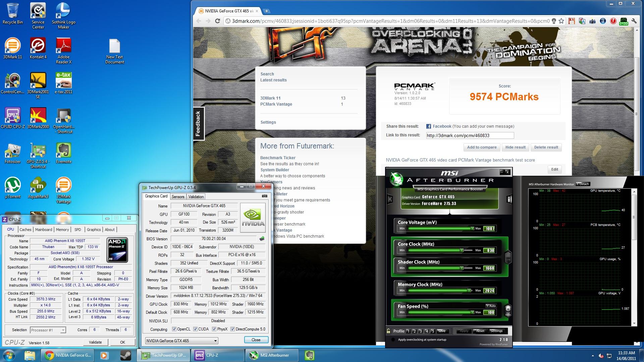Select the Recycle Bin icon
Viewport: 644px width, 362px height.
pyautogui.click(x=12, y=13)
